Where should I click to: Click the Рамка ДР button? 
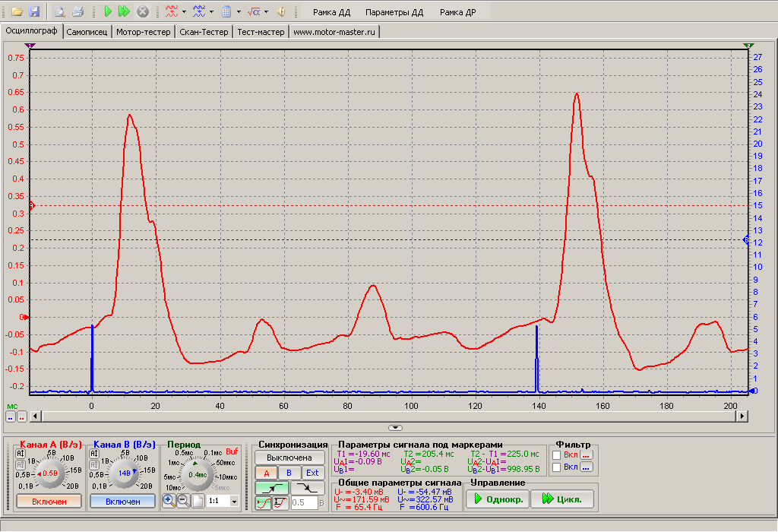click(x=457, y=12)
